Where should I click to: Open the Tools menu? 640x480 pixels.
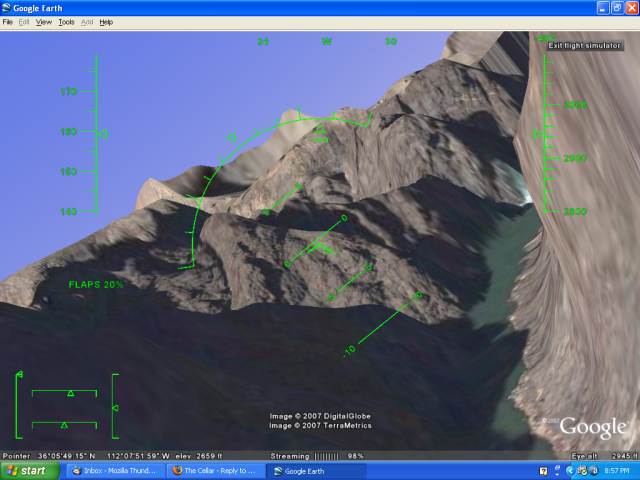tap(66, 22)
